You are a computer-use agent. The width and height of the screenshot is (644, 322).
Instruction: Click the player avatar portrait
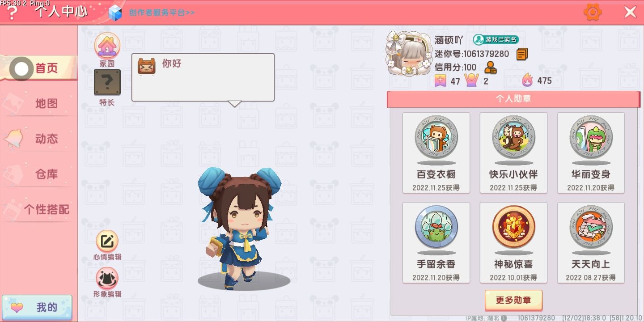pos(408,53)
